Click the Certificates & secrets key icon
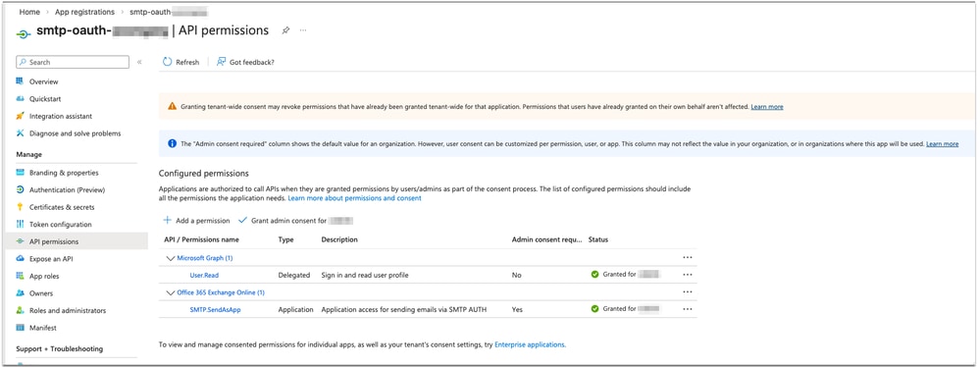 [20, 207]
